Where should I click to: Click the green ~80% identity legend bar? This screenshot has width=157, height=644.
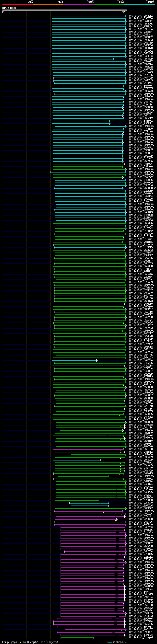point(109,4)
